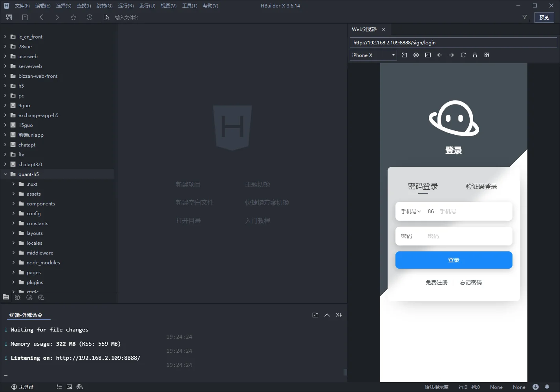Open the 运行(R) menu
This screenshot has height=392, width=560.
point(126,6)
